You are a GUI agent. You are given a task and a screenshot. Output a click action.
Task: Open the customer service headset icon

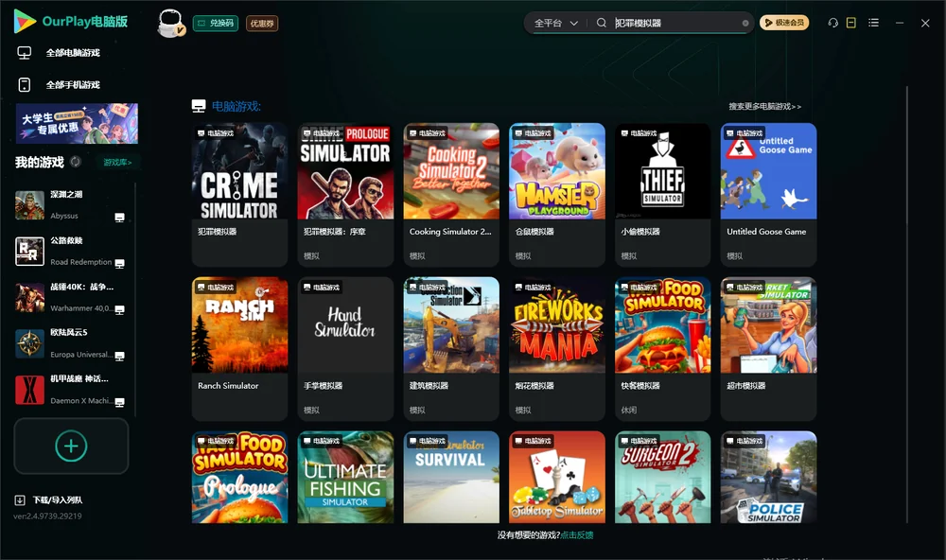pyautogui.click(x=832, y=23)
